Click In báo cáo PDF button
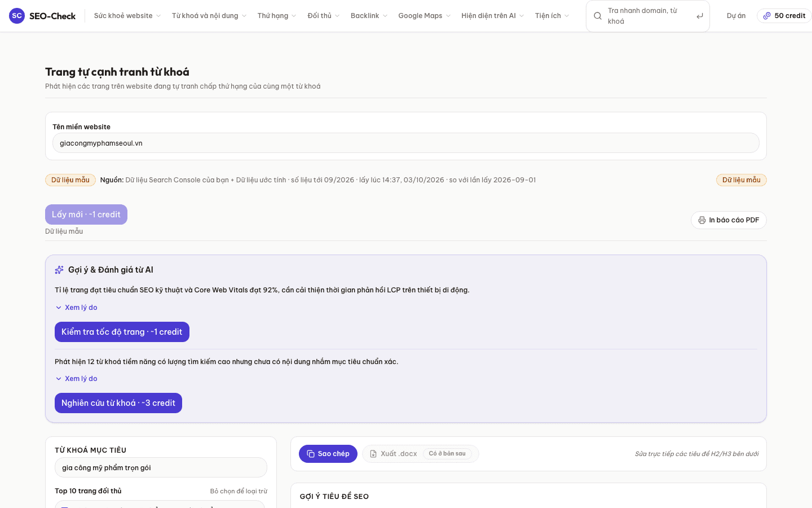The image size is (812, 508). [729, 220]
